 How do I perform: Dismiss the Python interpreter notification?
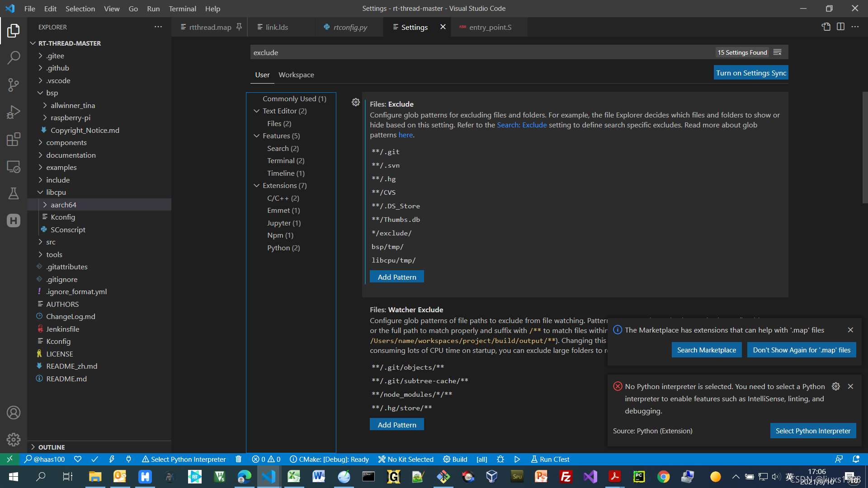click(x=850, y=386)
